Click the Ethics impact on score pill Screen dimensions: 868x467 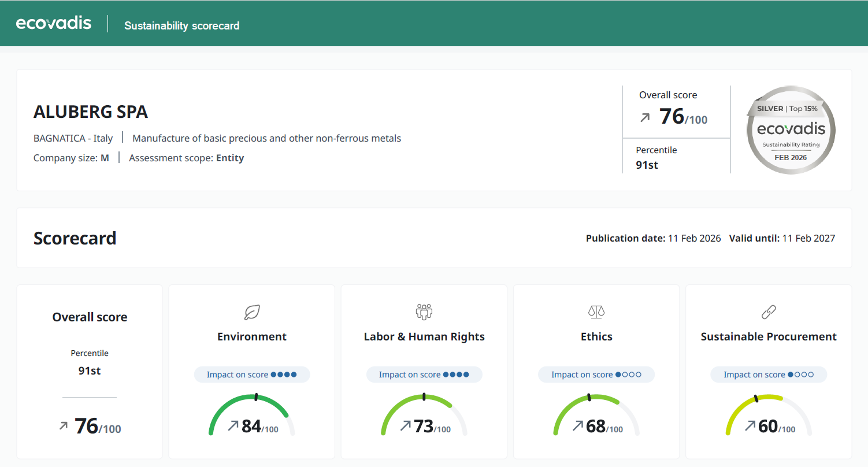click(x=596, y=375)
